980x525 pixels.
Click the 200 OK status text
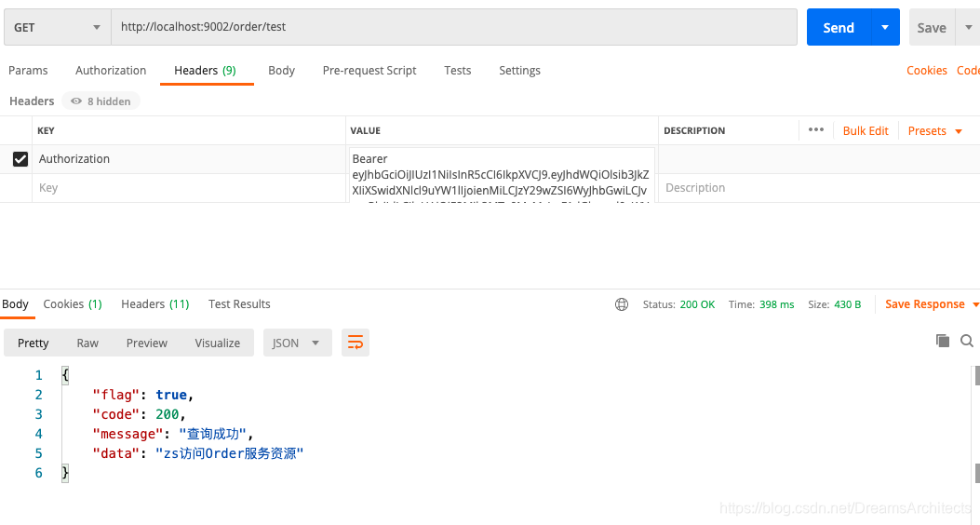click(697, 304)
